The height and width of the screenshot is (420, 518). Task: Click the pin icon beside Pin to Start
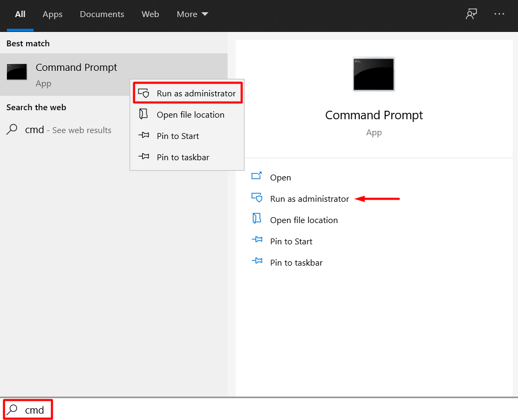pyautogui.click(x=257, y=241)
